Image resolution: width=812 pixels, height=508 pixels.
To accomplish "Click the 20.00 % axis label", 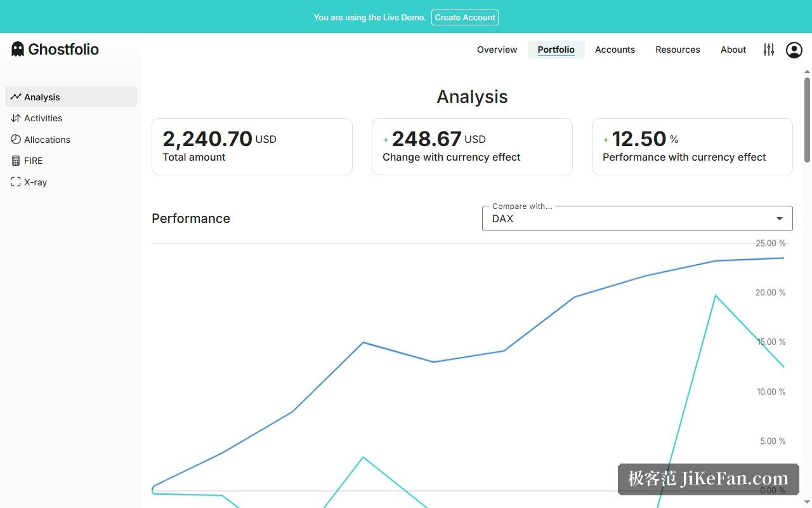I will click(770, 293).
